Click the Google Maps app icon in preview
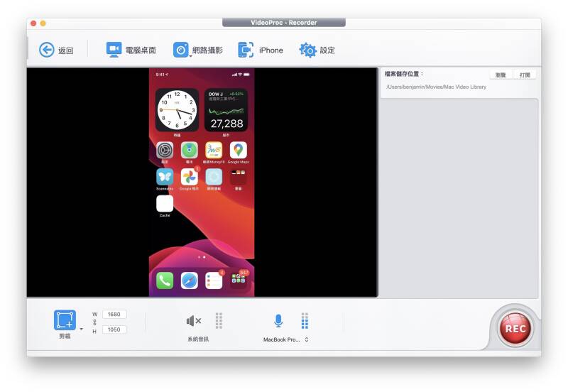This screenshot has width=568, height=392. click(x=239, y=150)
